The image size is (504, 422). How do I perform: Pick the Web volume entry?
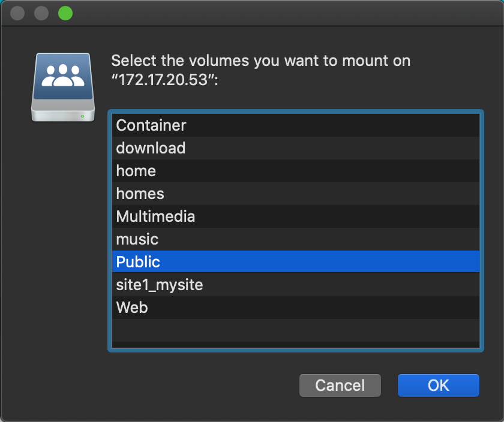(x=296, y=308)
